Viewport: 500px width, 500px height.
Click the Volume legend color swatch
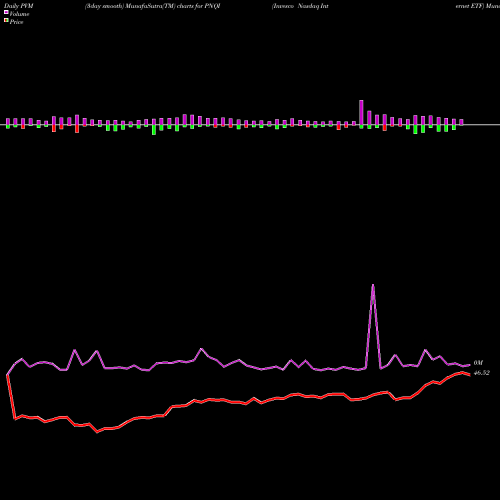(6, 12)
